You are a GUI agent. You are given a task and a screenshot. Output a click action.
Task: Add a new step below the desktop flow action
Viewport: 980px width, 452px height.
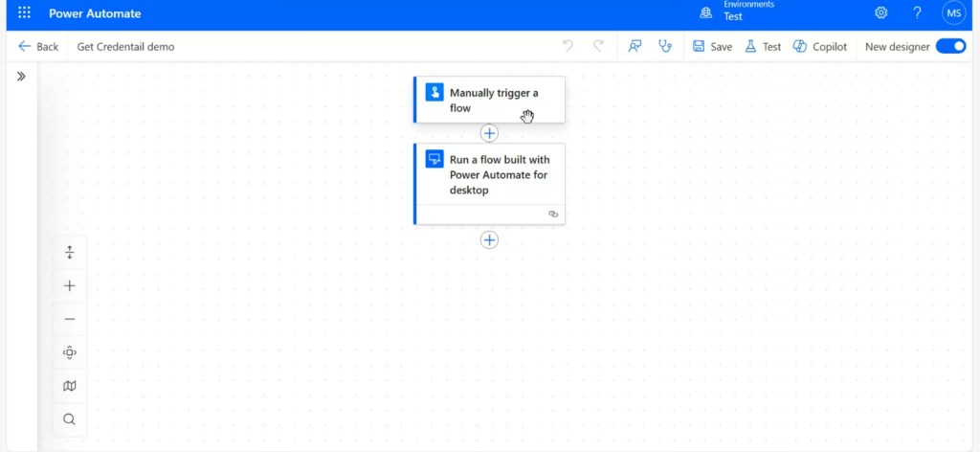(489, 240)
